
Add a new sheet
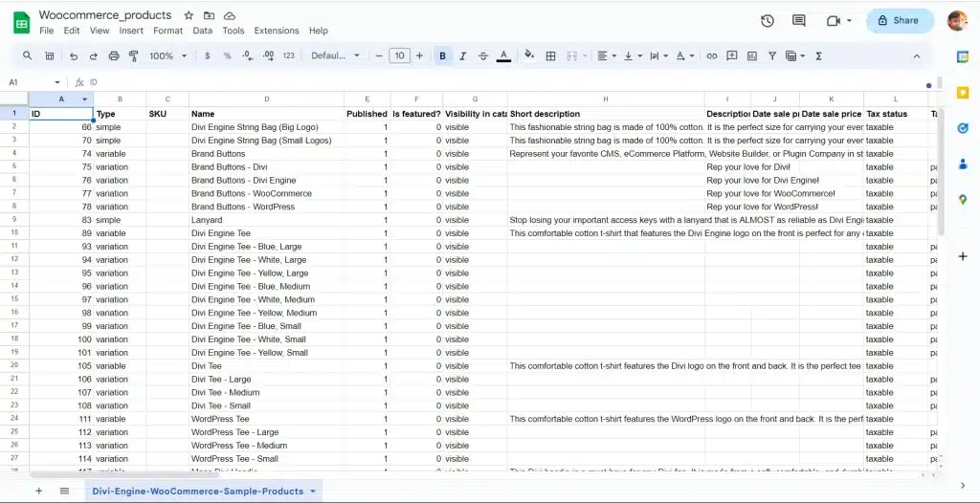38,492
